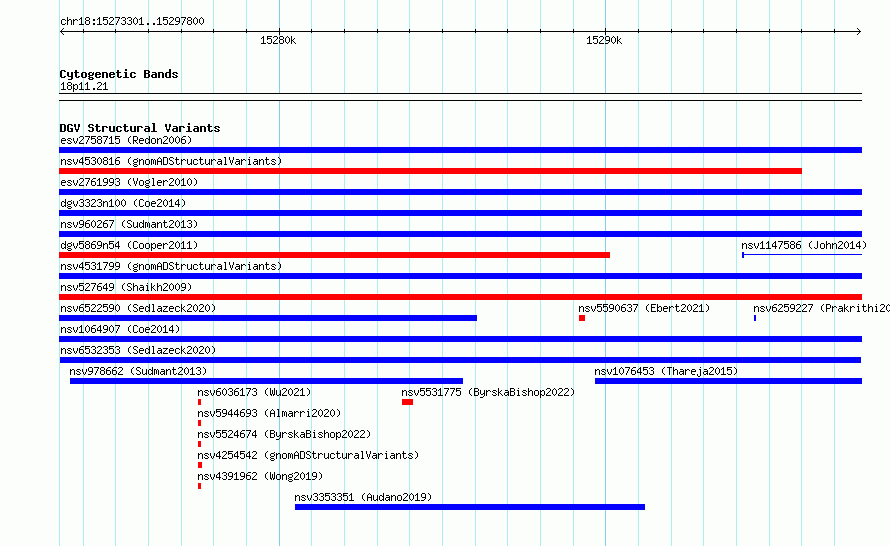Open nsv1076453 (Thareja2015) label

(666, 371)
